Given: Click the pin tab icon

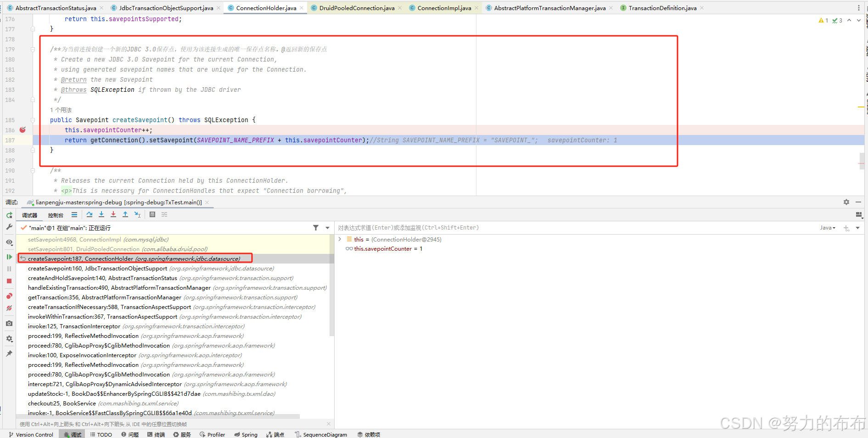Looking at the screenshot, I should coord(9,354).
